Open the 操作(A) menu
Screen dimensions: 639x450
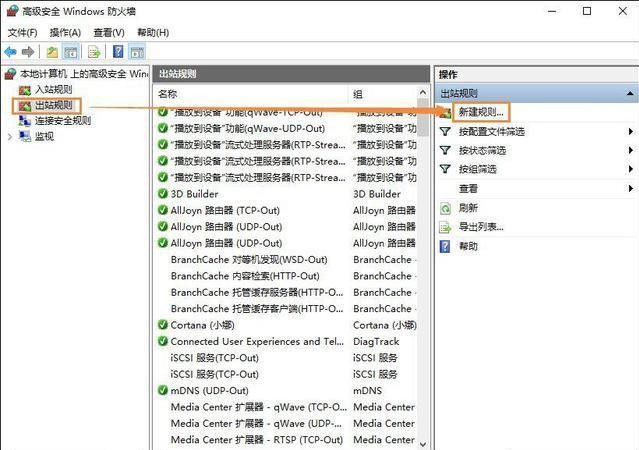point(65,33)
